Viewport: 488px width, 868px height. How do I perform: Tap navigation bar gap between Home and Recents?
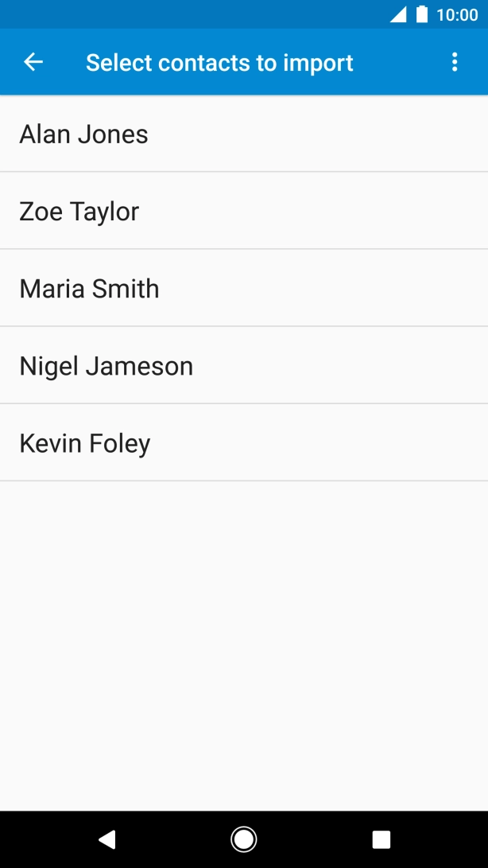[x=312, y=839]
